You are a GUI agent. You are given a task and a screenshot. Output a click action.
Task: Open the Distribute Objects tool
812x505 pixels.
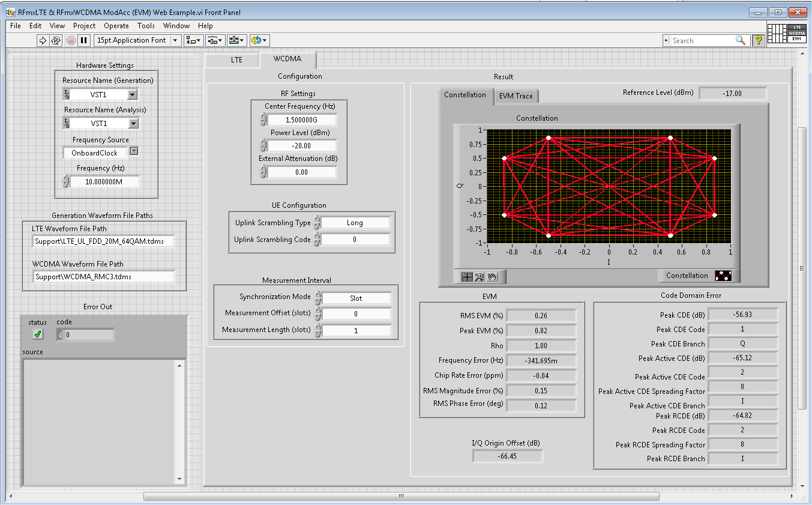click(215, 40)
